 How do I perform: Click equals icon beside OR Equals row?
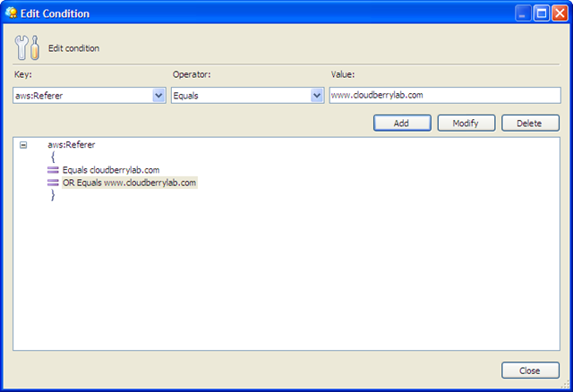point(53,183)
